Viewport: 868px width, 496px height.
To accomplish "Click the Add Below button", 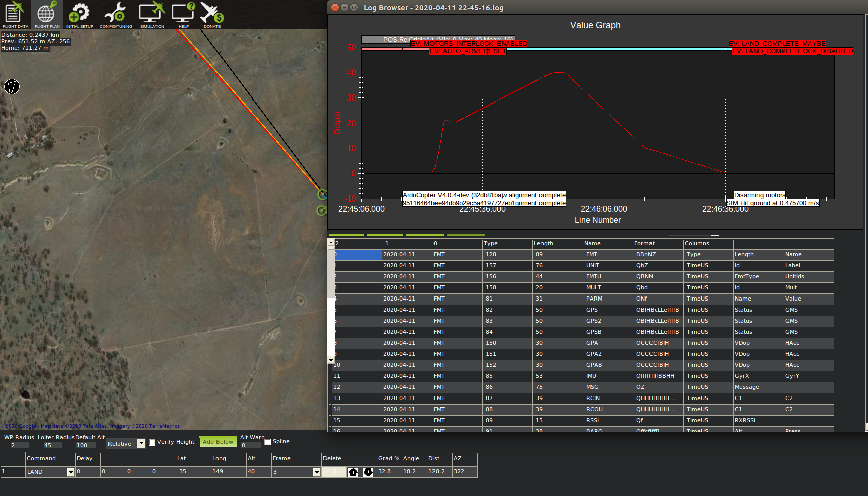I will (x=218, y=442).
